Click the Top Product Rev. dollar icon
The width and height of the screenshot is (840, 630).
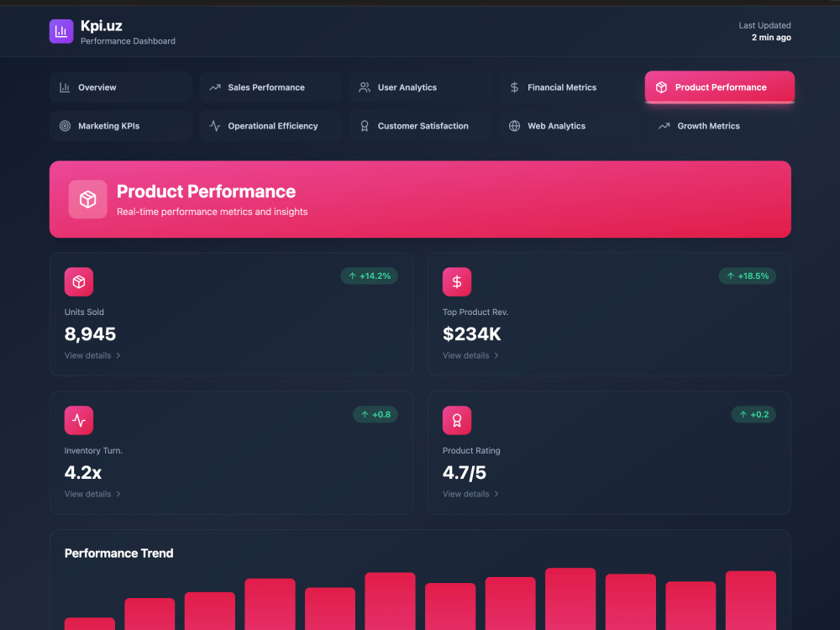coord(457,281)
